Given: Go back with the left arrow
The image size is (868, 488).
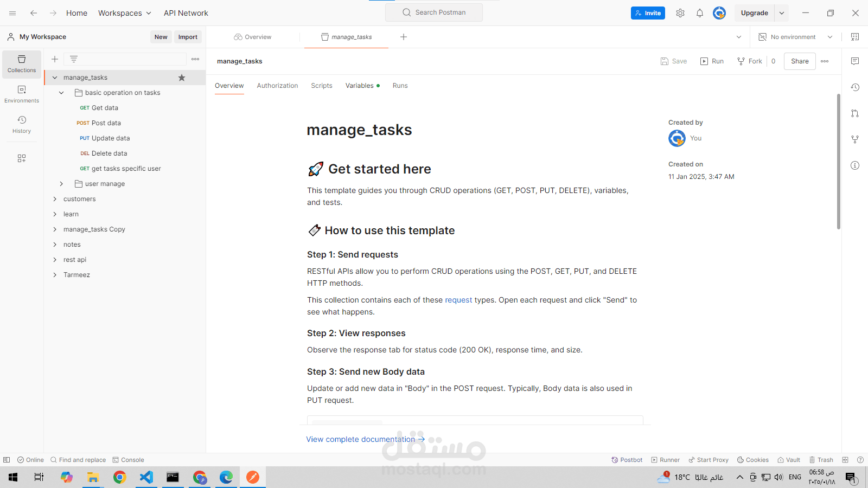Looking at the screenshot, I should (x=34, y=13).
